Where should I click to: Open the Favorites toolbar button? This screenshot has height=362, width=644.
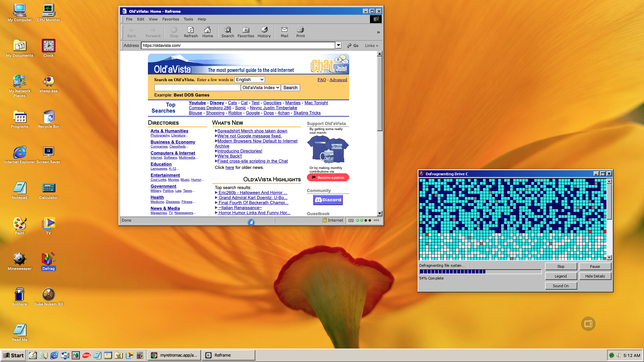point(246,32)
